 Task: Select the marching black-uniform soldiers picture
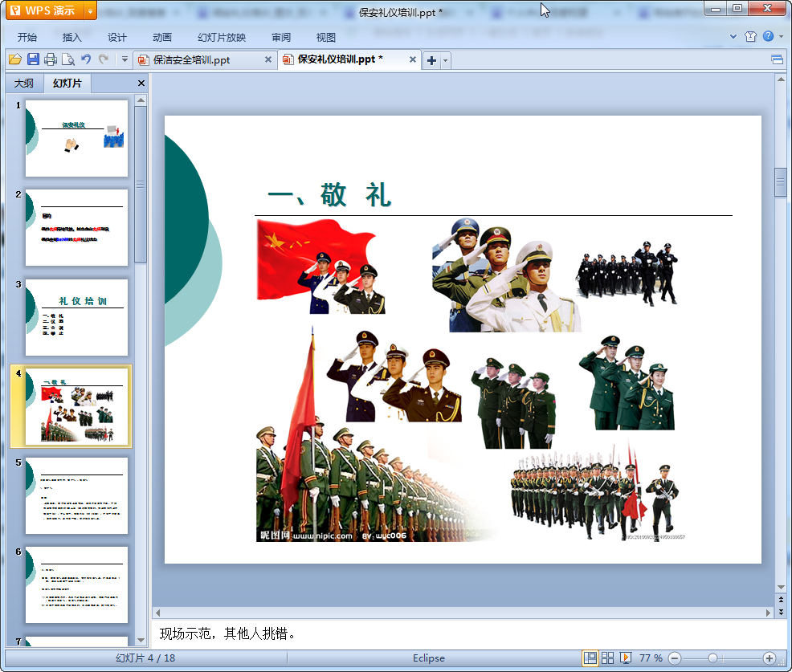627,273
